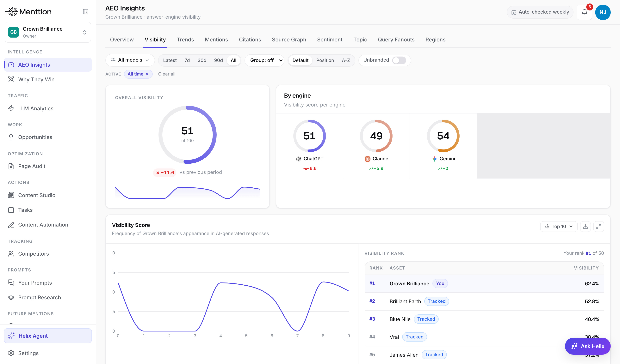Viewport: 620px width, 364px height.
Task: Click the Tracked badge beside Vrai
Action: 414,337
